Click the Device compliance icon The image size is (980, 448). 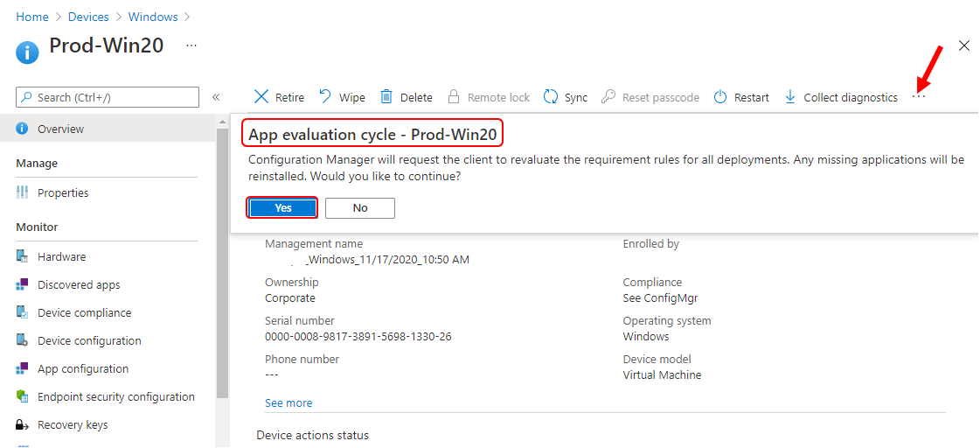coord(23,312)
